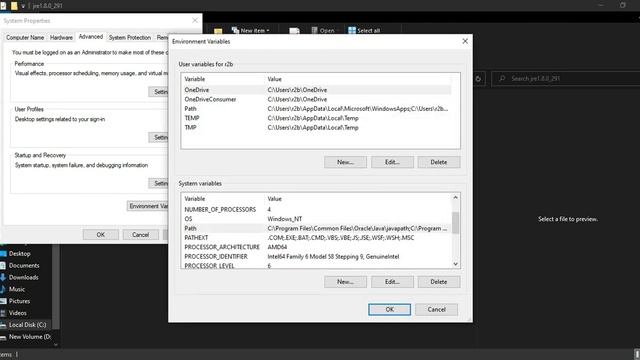The image size is (640, 360).
Task: Cancel the System Properties window
Action: (140, 235)
